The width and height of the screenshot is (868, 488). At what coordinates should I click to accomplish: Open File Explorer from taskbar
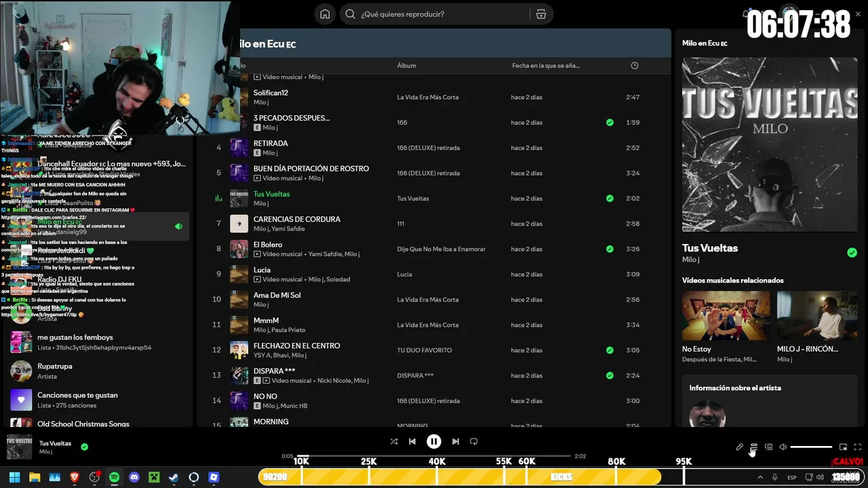click(x=35, y=477)
